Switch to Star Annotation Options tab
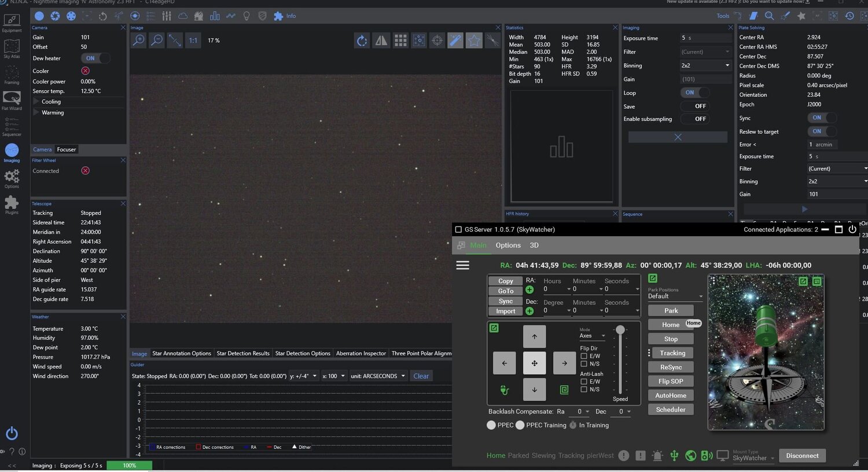Image resolution: width=868 pixels, height=472 pixels. [182, 353]
